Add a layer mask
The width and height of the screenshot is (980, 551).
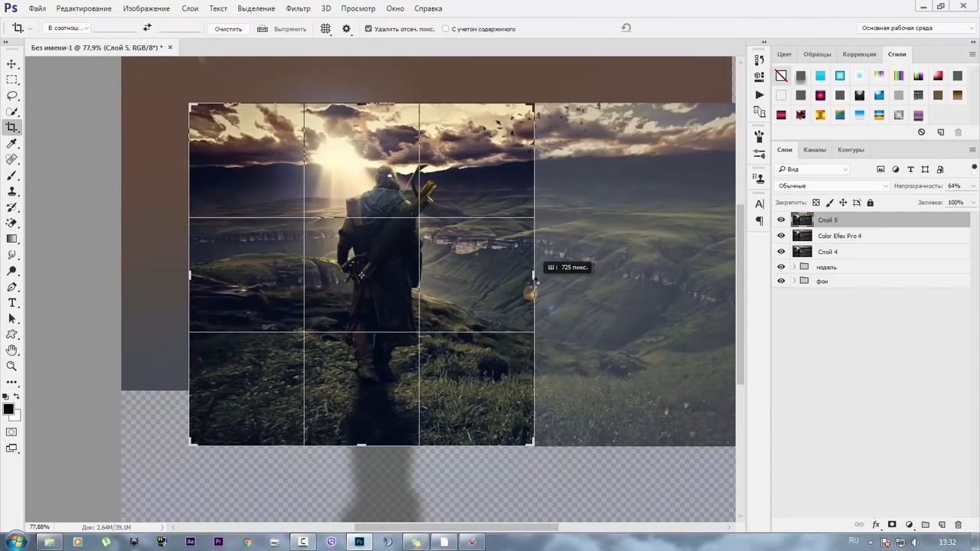[892, 525]
